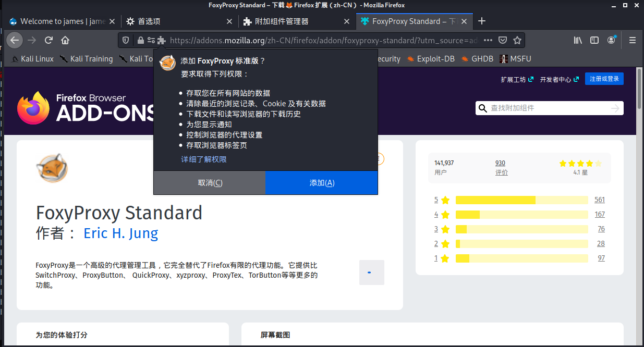Click the FoxyProxy fox add-on icon
The image size is (644, 347).
coord(52,168)
